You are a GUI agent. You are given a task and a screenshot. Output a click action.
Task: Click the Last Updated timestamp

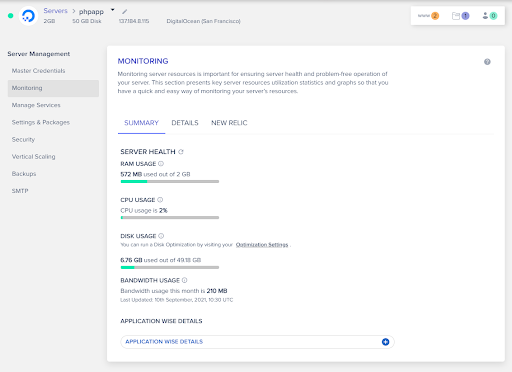(x=177, y=300)
